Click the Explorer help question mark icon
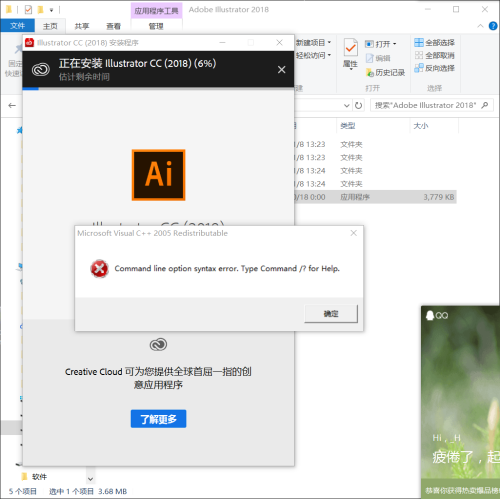 (x=493, y=26)
